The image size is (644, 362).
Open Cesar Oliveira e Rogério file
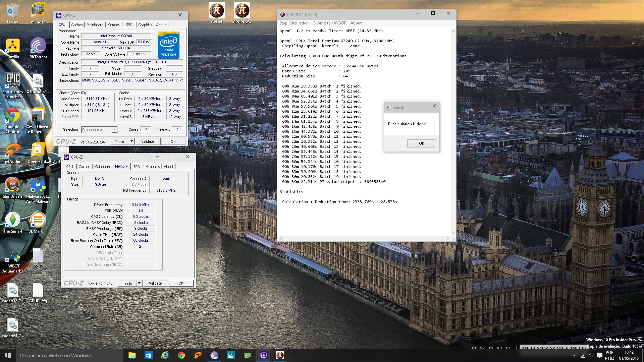(x=38, y=121)
